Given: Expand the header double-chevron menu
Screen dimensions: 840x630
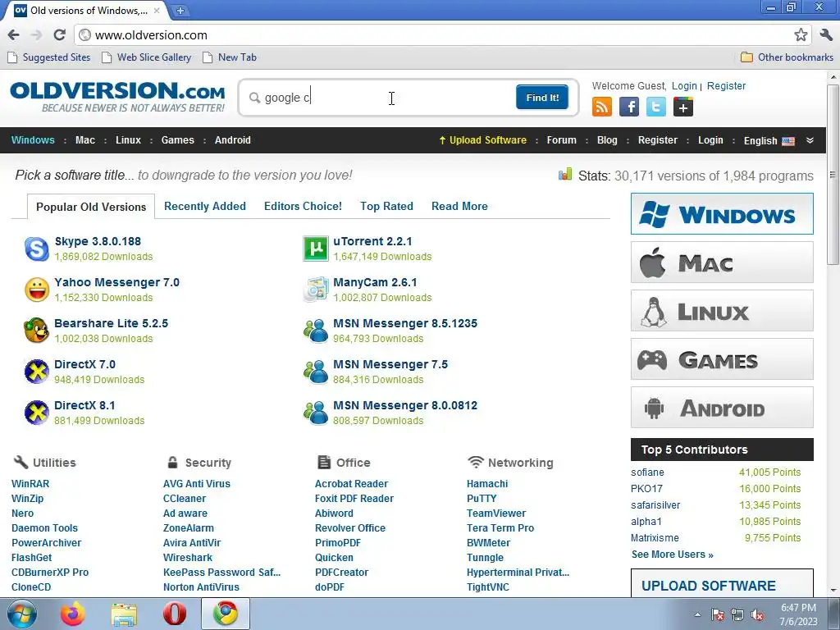Looking at the screenshot, I should (810, 140).
